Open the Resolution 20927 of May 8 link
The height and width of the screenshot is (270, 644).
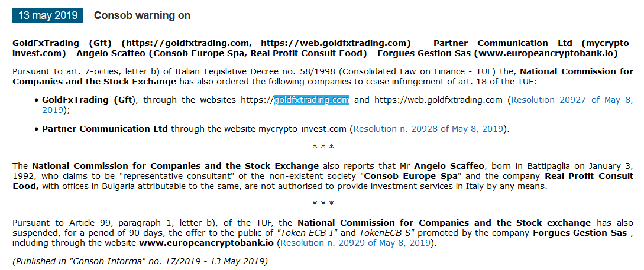point(572,100)
